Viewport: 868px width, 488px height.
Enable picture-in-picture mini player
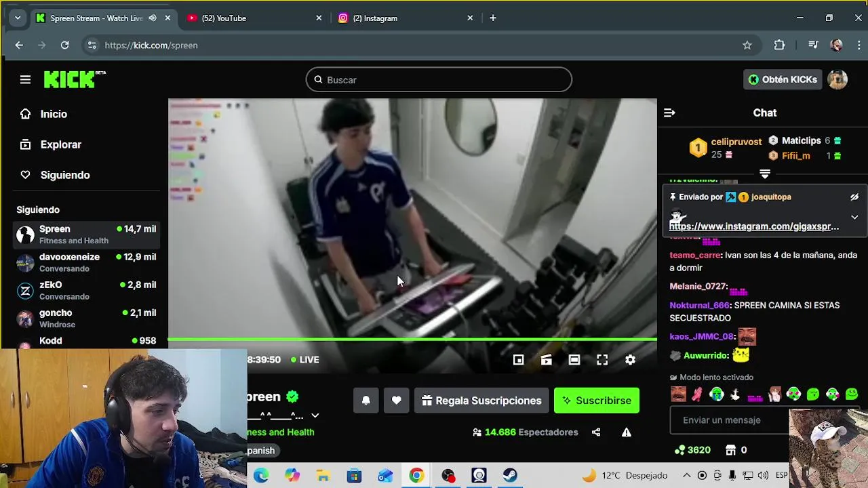(x=518, y=360)
